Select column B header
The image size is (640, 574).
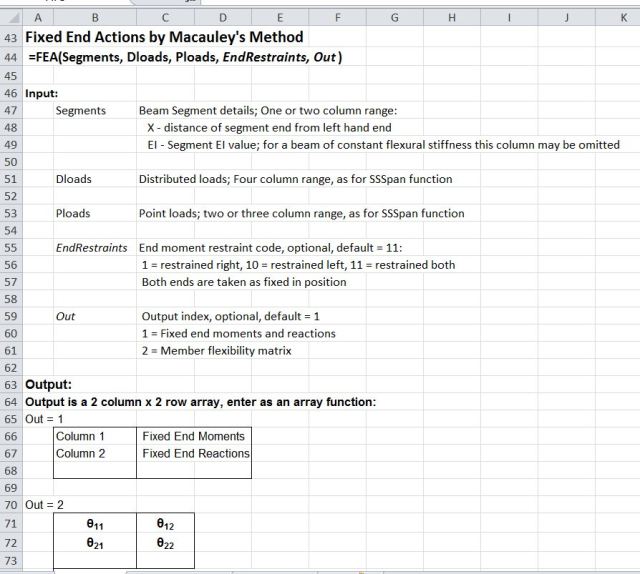pyautogui.click(x=94, y=17)
